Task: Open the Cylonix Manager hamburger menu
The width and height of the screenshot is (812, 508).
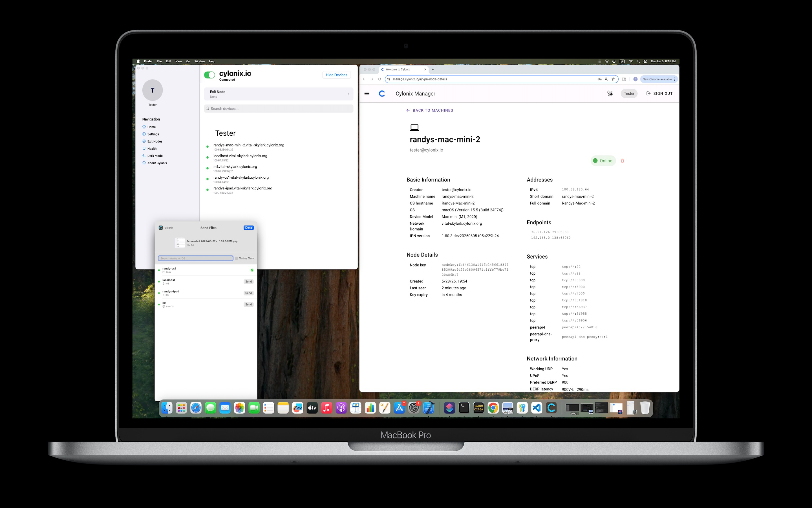Action: [x=367, y=94]
